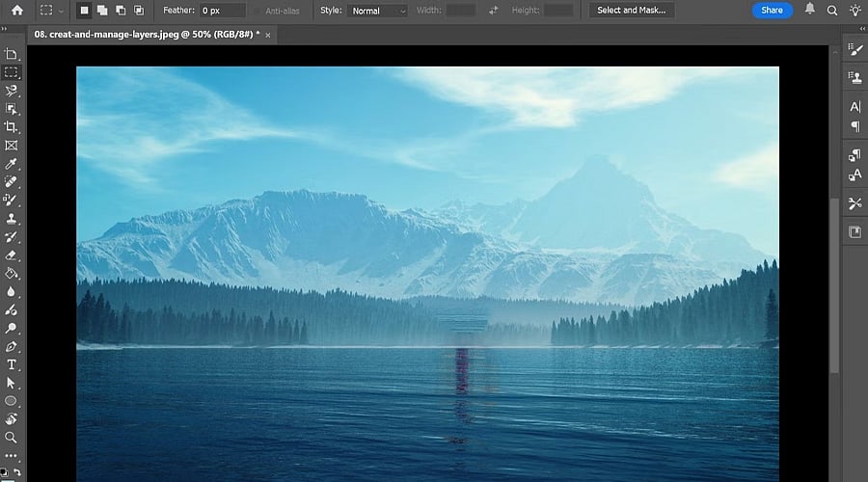
Task: Open the Paragraph Styles panel
Action: pos(855,155)
